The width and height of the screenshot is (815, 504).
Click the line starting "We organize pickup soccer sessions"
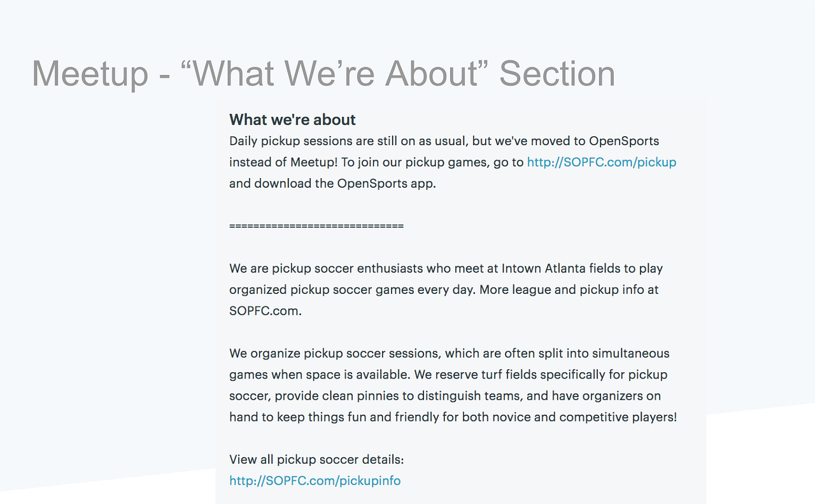point(449,353)
